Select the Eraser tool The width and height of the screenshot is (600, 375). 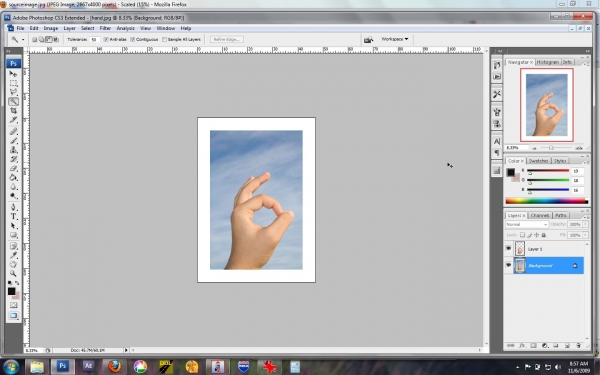pyautogui.click(x=13, y=168)
